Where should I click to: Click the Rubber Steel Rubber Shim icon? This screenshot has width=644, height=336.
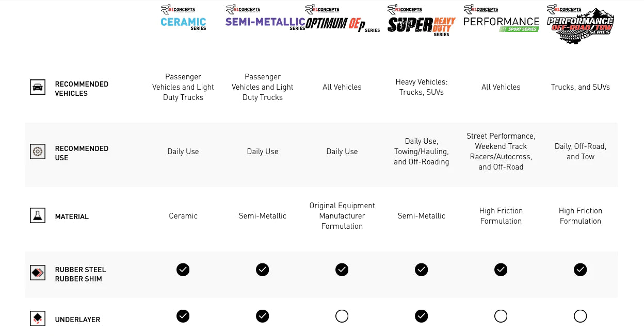click(x=38, y=273)
